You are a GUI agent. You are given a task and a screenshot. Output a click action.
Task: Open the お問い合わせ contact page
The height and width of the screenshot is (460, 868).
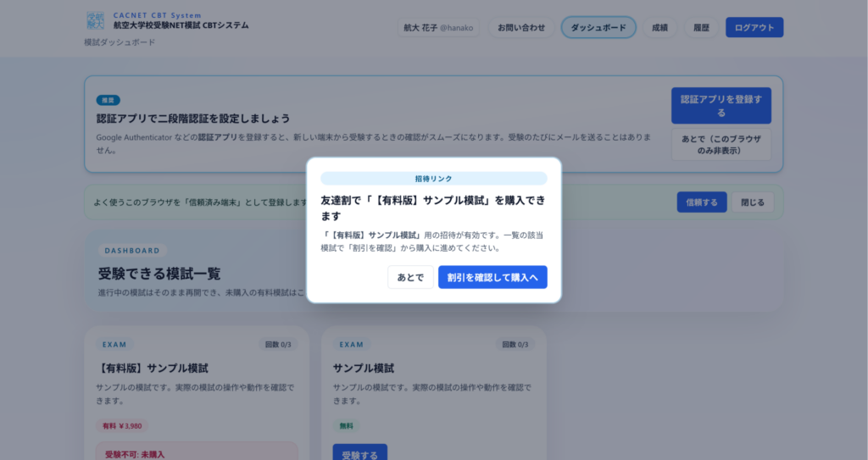521,28
